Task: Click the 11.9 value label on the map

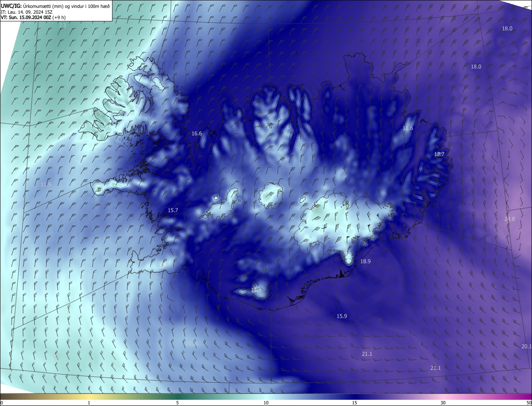Action: coord(46,185)
